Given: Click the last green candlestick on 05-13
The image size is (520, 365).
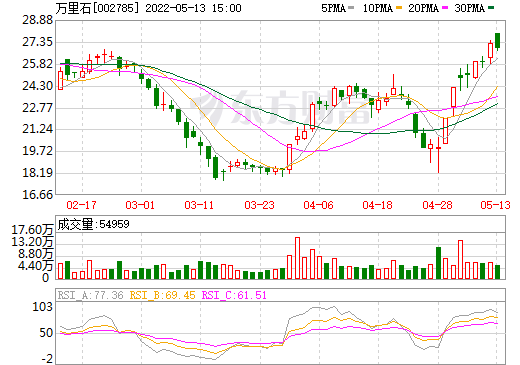Looking at the screenshot, I should pyautogui.click(x=497, y=41).
